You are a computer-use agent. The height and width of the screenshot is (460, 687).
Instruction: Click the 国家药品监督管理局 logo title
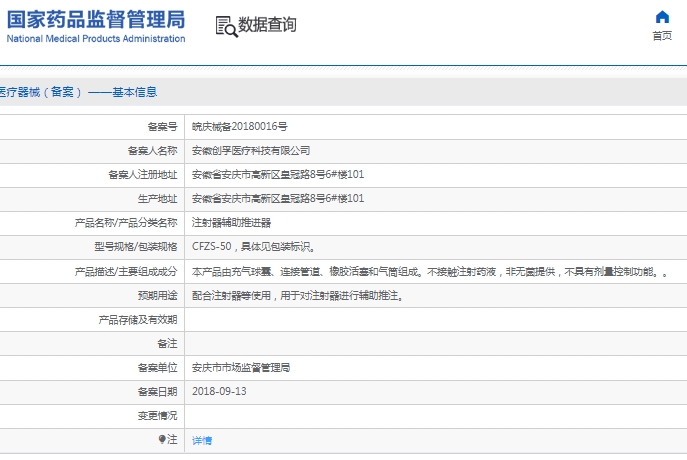pyautogui.click(x=96, y=20)
